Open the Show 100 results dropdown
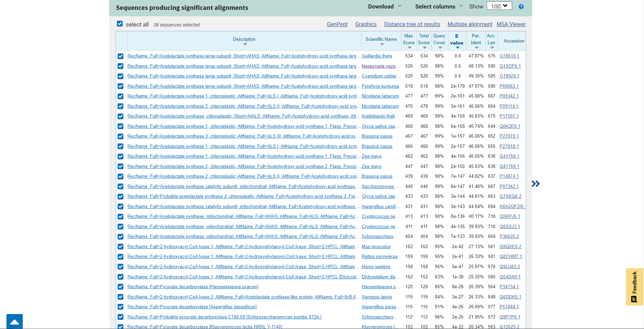The height and width of the screenshot is (329, 644). pyautogui.click(x=499, y=6)
